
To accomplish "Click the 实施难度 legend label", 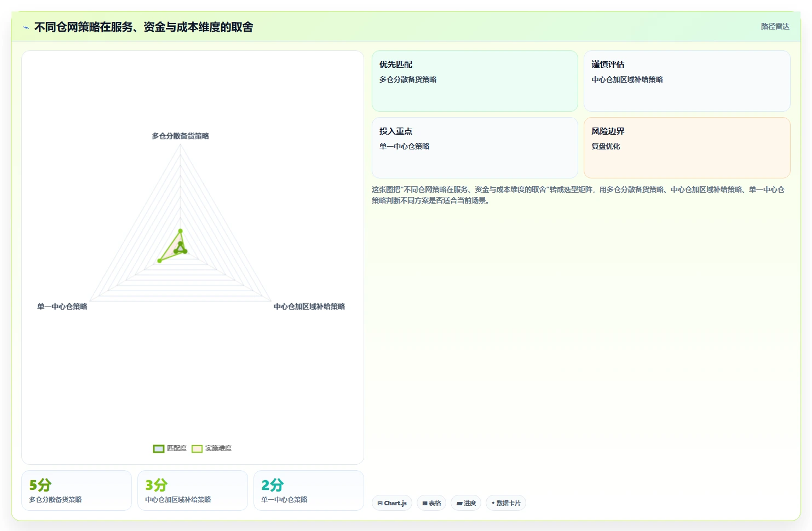I will (x=218, y=448).
